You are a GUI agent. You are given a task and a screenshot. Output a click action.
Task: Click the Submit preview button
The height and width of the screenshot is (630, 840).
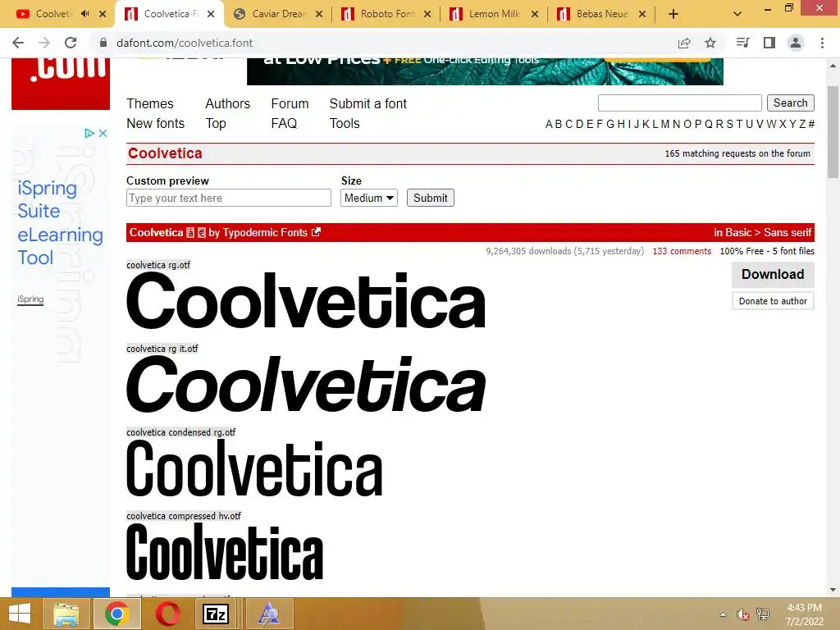tap(430, 198)
